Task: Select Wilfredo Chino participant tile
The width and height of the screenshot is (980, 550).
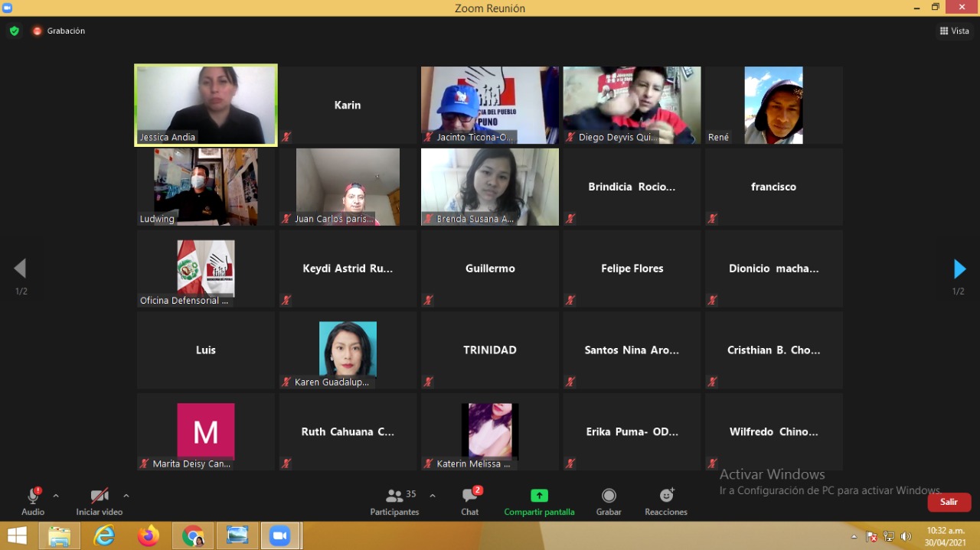Action: point(774,431)
